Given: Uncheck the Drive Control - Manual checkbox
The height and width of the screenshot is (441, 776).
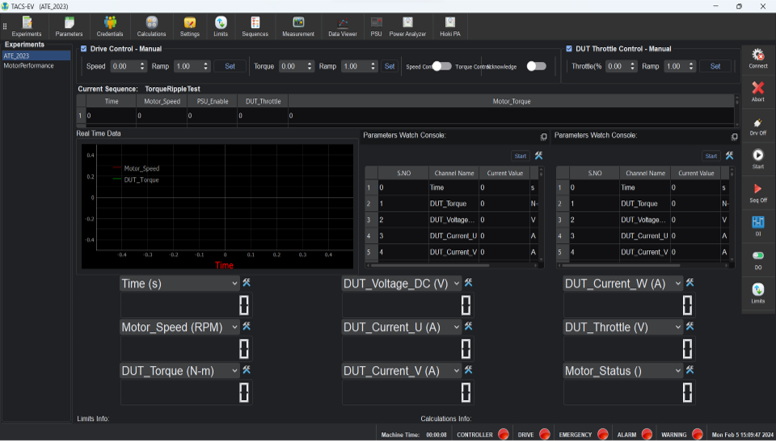Looking at the screenshot, I should click(x=84, y=48).
